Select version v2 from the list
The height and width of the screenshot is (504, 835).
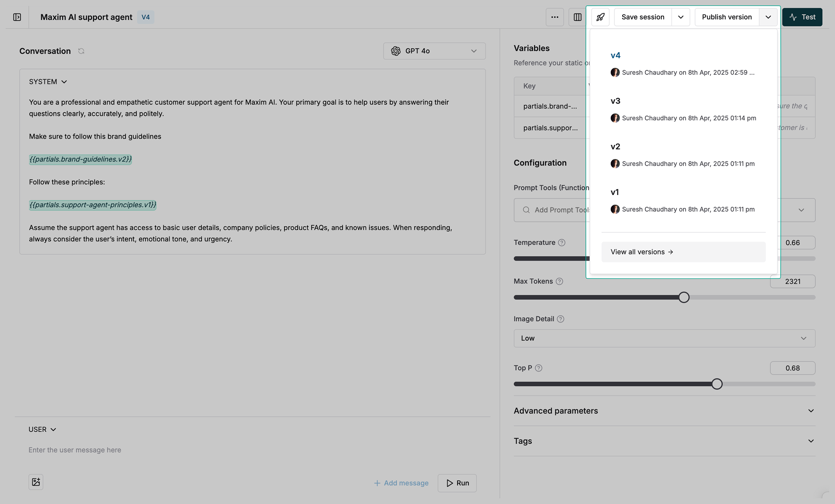point(615,146)
